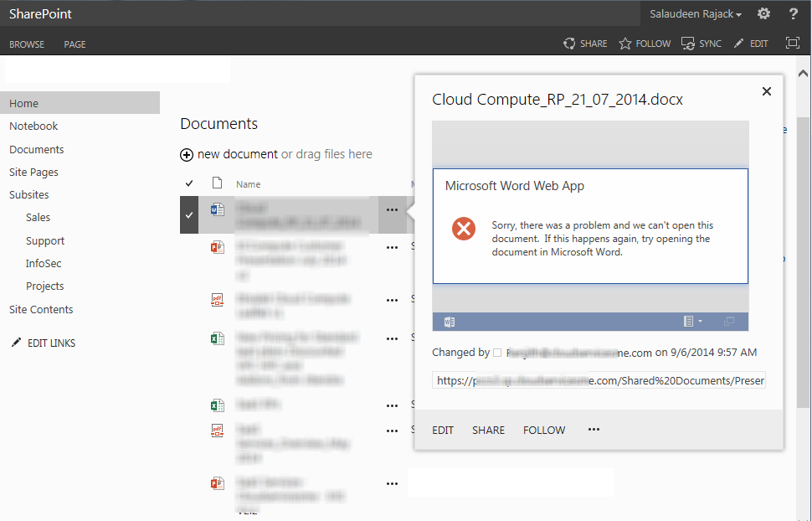
Task: Click the Word icon in the preview footer
Action: pos(450,322)
